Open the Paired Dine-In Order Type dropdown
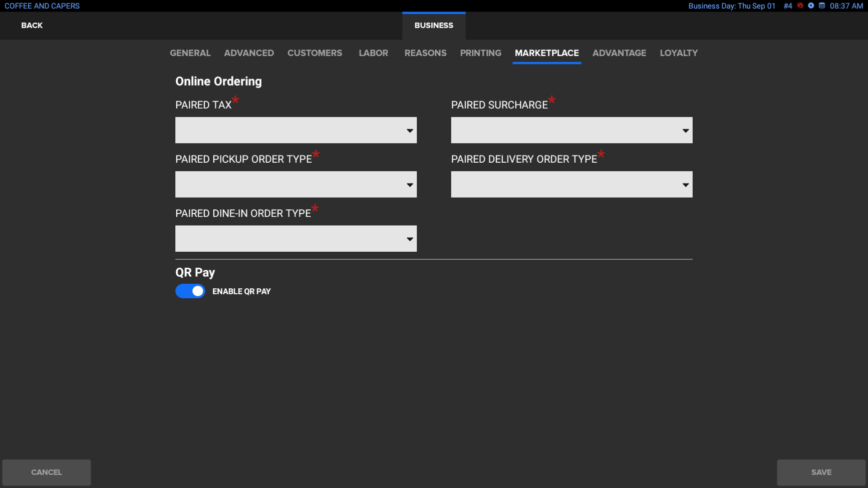The height and width of the screenshot is (488, 868). coord(296,239)
